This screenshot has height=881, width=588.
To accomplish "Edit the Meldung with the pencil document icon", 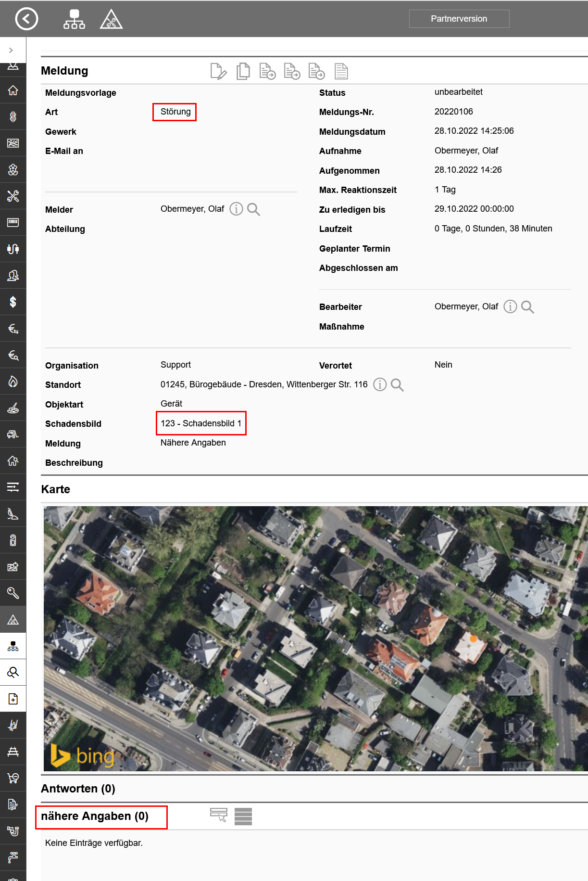I will pyautogui.click(x=218, y=71).
